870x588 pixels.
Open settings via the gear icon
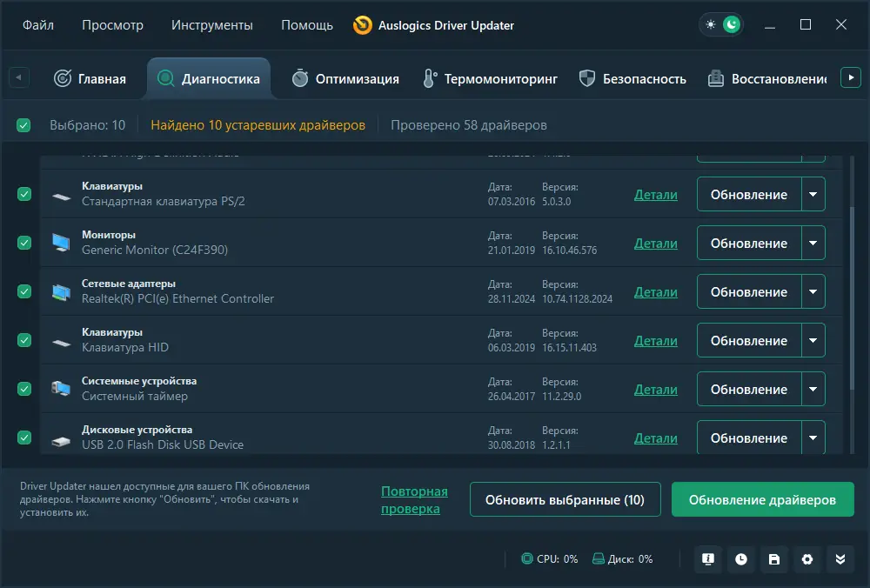(807, 559)
